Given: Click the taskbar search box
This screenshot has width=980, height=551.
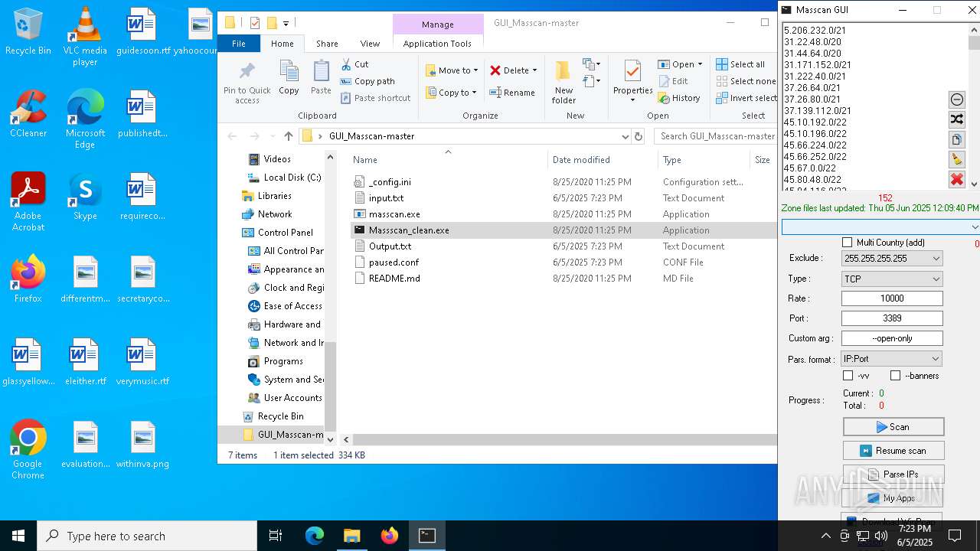Looking at the screenshot, I should [x=147, y=536].
